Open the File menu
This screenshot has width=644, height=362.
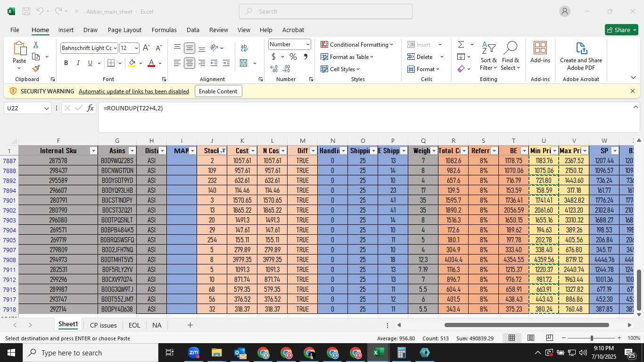pyautogui.click(x=15, y=30)
